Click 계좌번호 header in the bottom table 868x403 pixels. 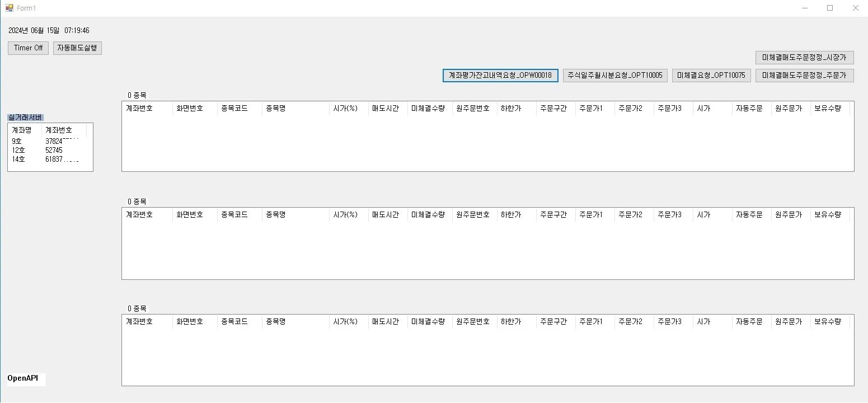pos(147,322)
